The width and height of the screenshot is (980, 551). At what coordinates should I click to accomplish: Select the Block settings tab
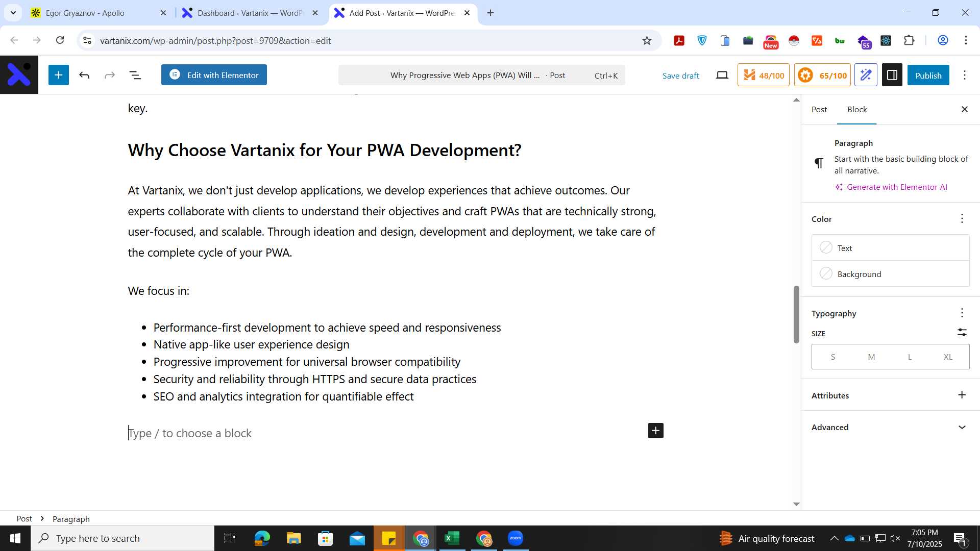[857, 110]
